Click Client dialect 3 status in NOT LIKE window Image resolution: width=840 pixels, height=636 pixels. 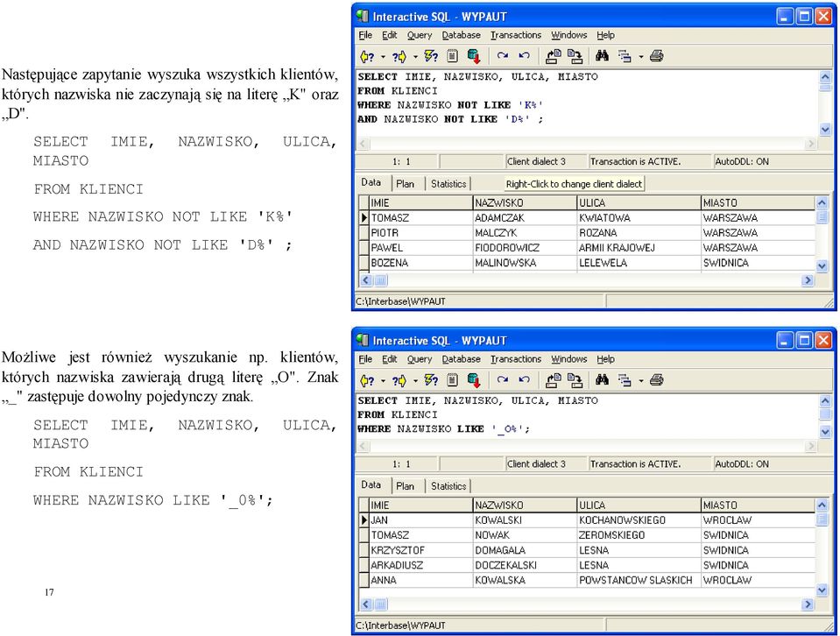tap(546, 161)
